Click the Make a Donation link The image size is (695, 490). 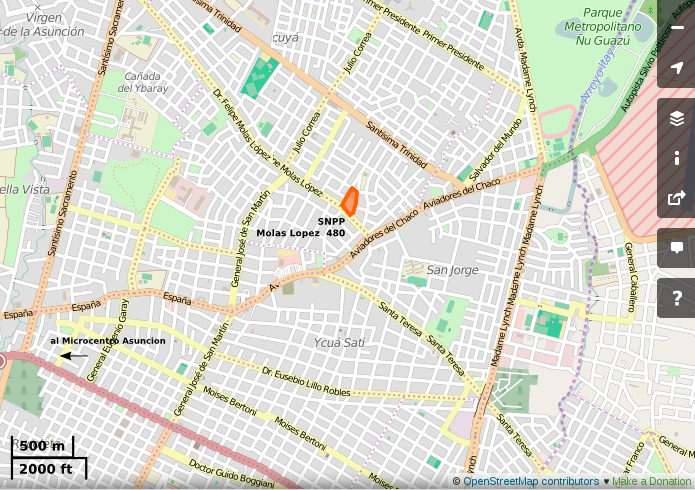pyautogui.click(x=651, y=482)
